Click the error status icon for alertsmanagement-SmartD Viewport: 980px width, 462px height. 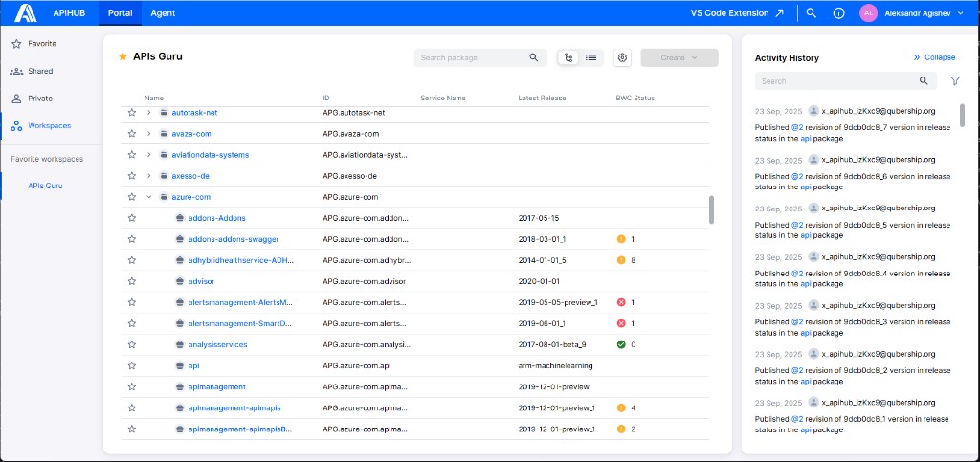(x=620, y=323)
